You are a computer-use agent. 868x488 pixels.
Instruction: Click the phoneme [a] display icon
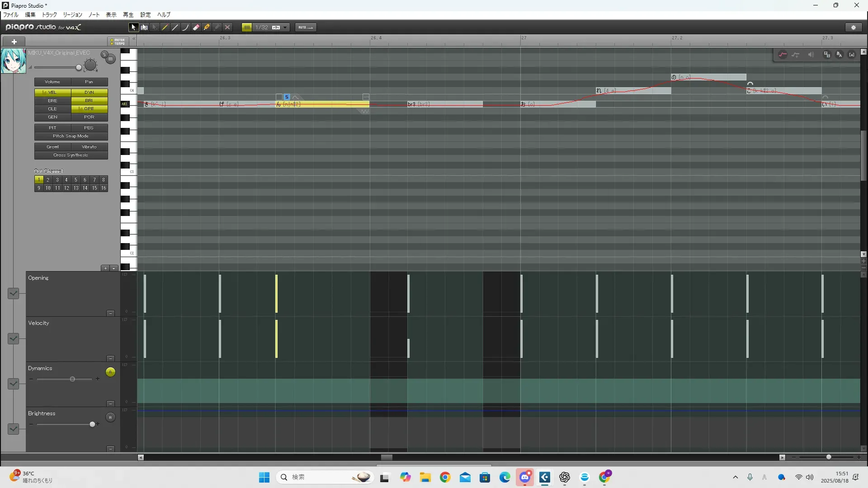click(x=852, y=55)
